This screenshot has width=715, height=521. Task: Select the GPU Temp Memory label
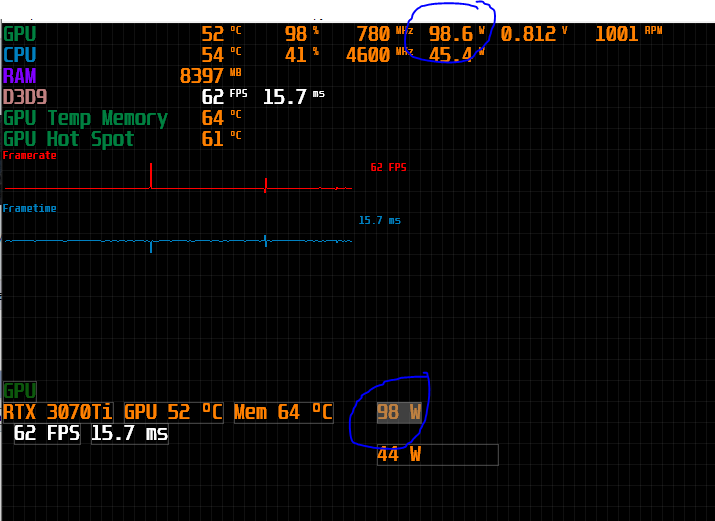85,118
